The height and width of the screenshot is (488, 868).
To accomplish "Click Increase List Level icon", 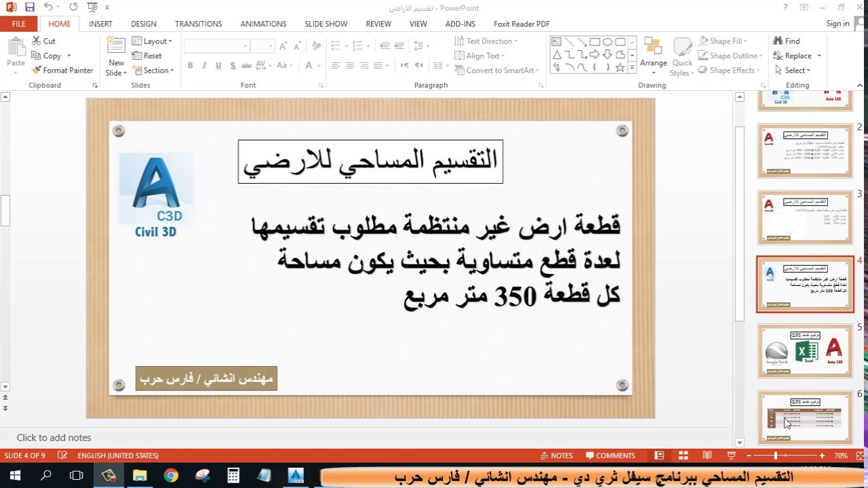I will pos(399,46).
